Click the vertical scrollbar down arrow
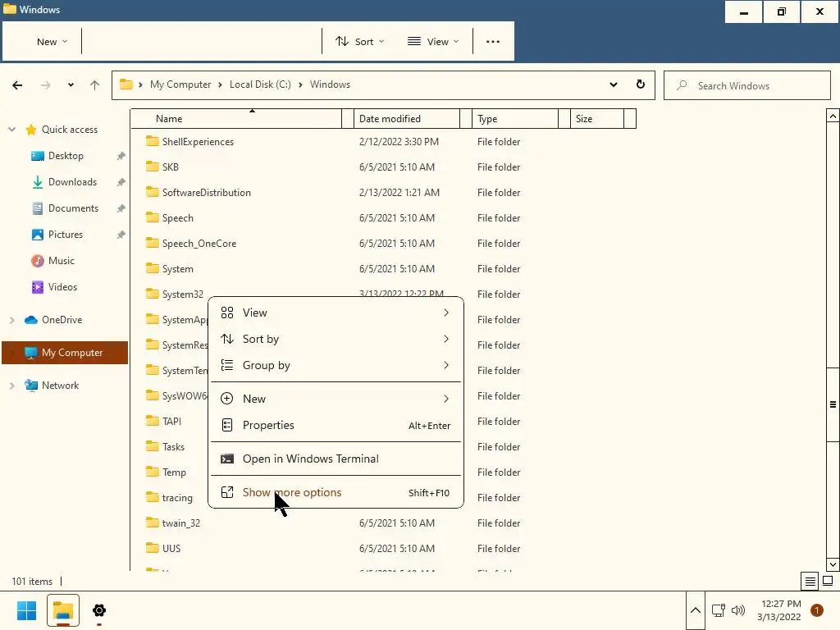 click(833, 564)
